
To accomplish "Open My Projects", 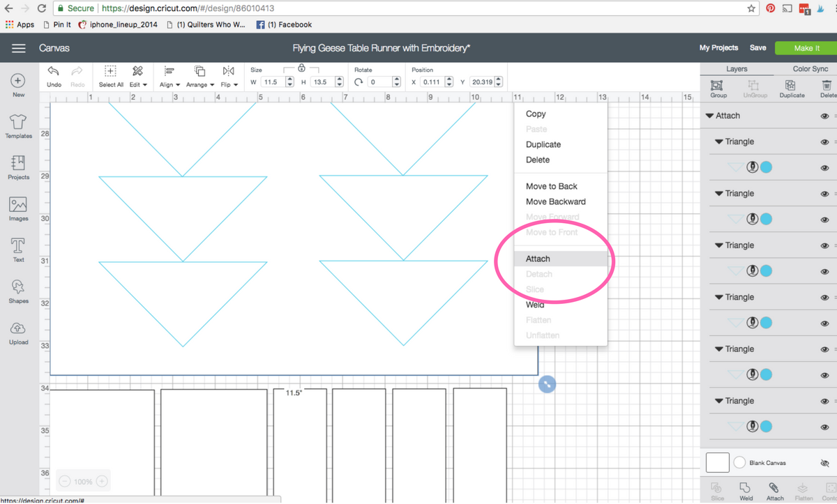I will (718, 47).
